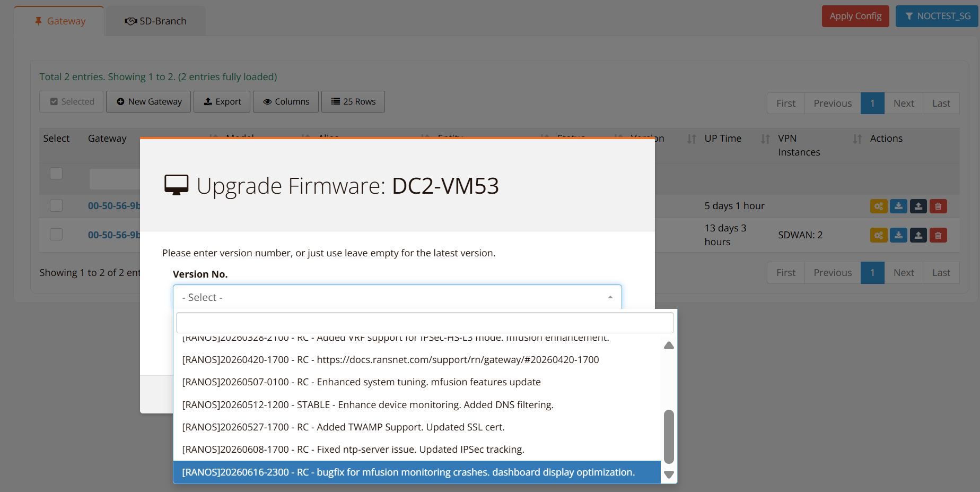Click the Export button
The height and width of the screenshot is (492, 980).
tap(222, 101)
